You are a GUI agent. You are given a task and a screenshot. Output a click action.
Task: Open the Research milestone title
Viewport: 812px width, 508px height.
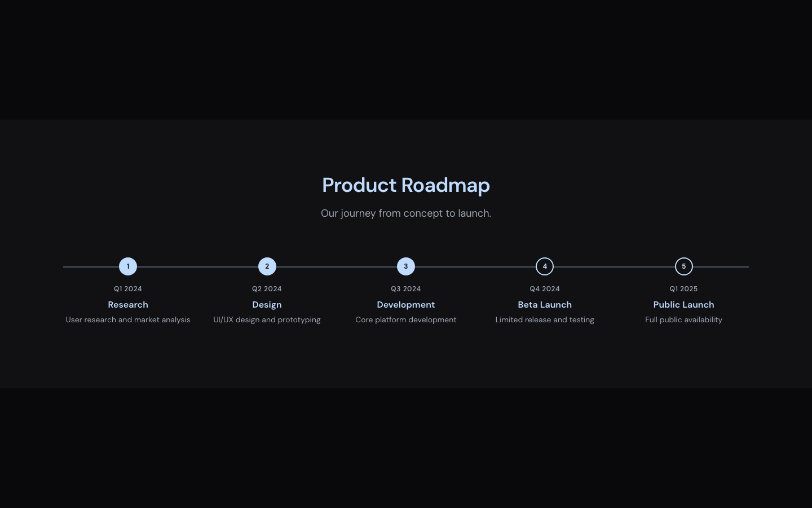tap(128, 305)
